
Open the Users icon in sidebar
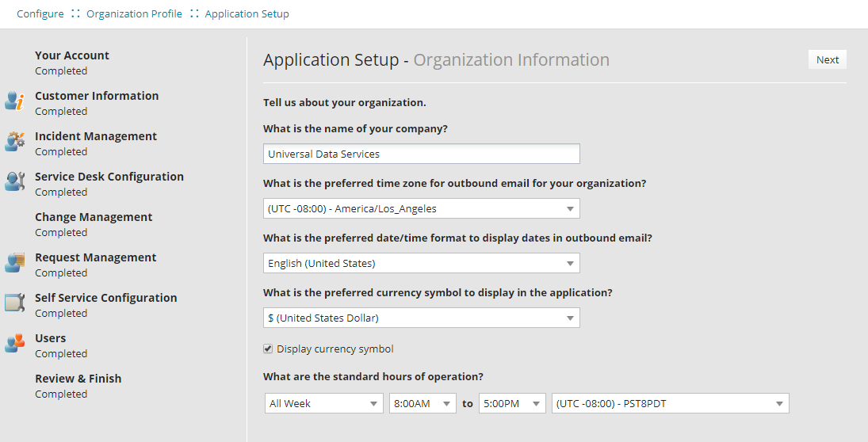pyautogui.click(x=14, y=344)
